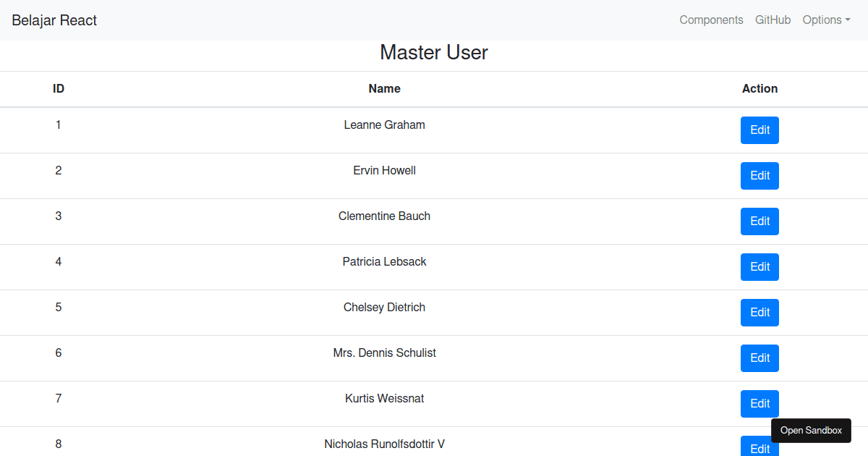The image size is (868, 456).
Task: Edit the Leanne Graham user
Action: pos(759,130)
